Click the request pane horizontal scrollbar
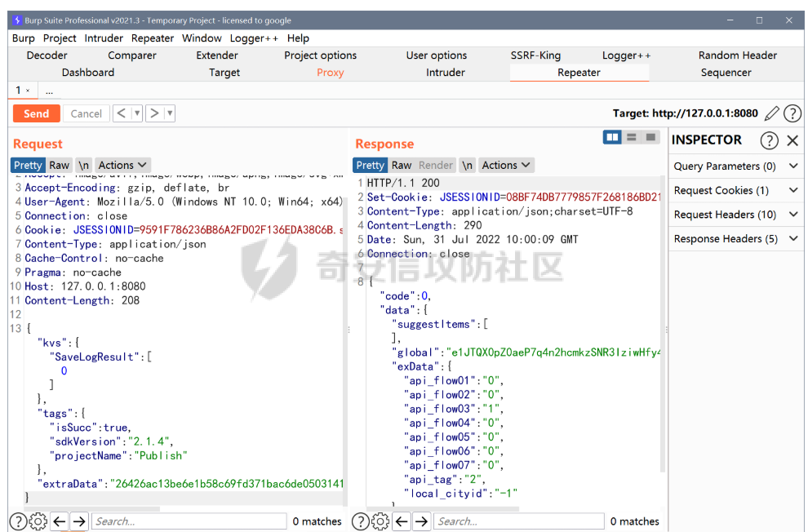The height and width of the screenshot is (532, 808). point(93,509)
